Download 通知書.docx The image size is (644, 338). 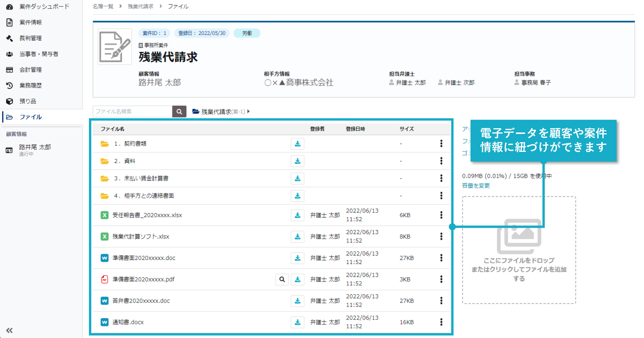click(x=298, y=322)
